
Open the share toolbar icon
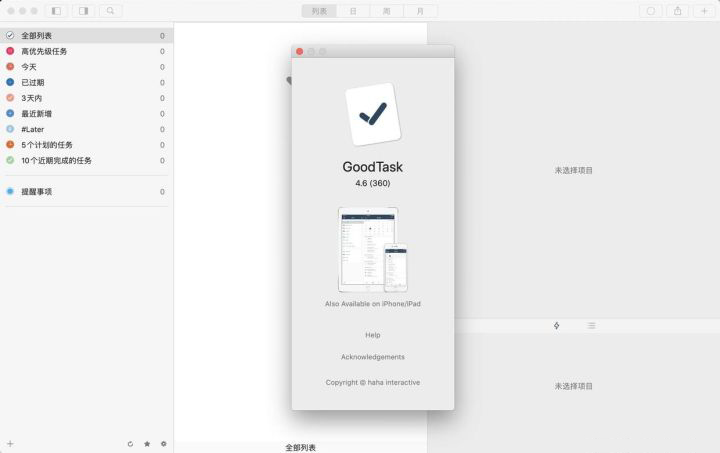click(677, 11)
